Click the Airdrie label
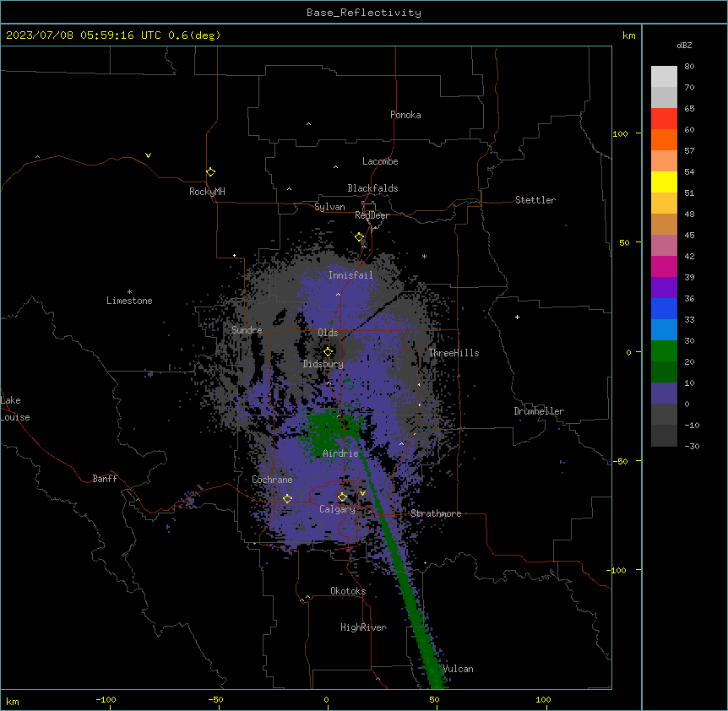 point(340,453)
